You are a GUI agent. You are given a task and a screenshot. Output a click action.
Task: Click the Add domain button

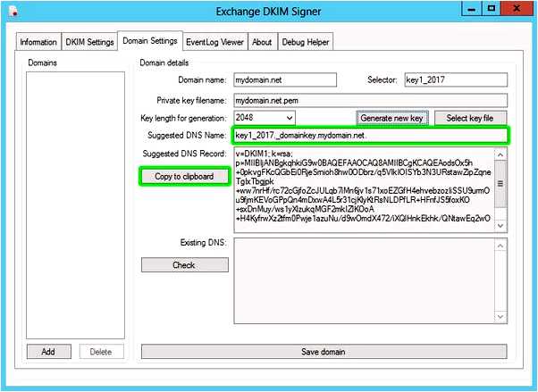[x=49, y=352]
